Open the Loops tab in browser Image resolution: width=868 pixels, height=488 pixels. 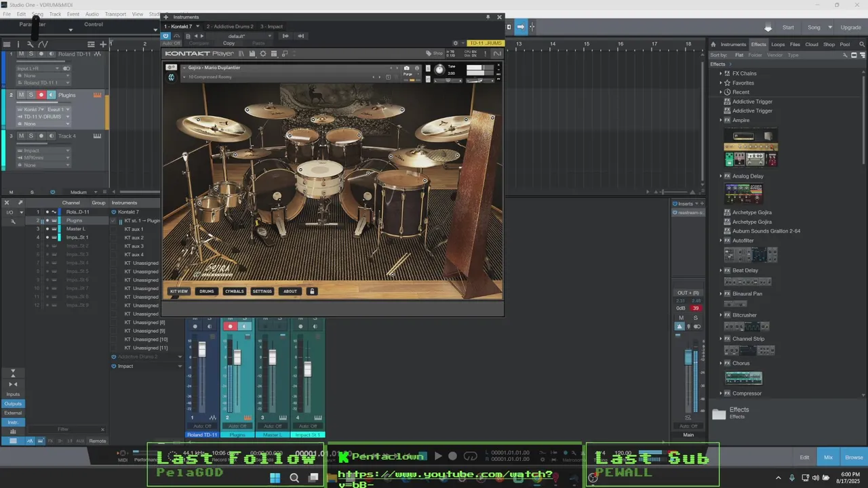778,45
